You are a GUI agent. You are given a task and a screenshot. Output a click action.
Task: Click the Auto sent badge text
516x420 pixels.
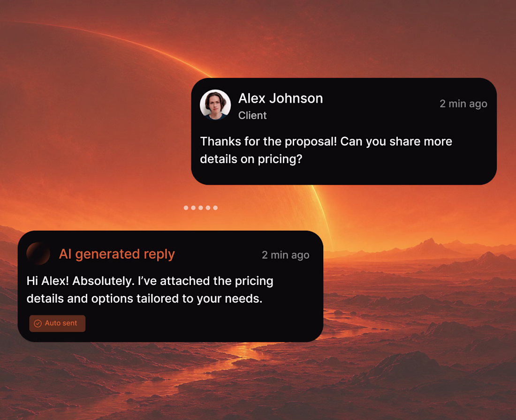pos(61,323)
